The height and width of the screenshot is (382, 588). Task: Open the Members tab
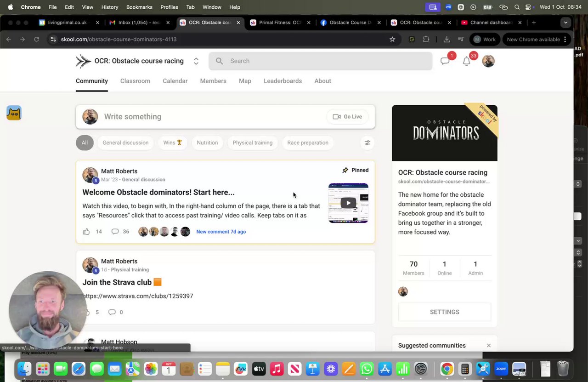click(213, 81)
